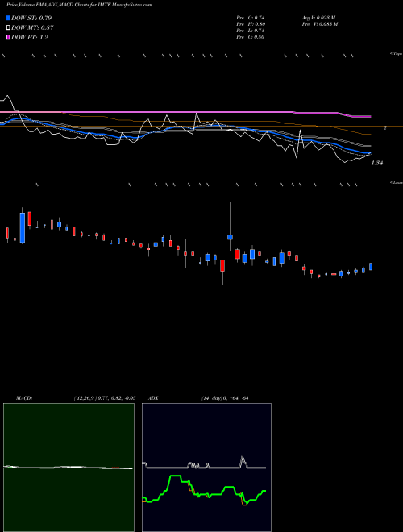Select the 'DOW MT: 0.87' label
Screen dimensions: 403x532
click(x=32, y=28)
